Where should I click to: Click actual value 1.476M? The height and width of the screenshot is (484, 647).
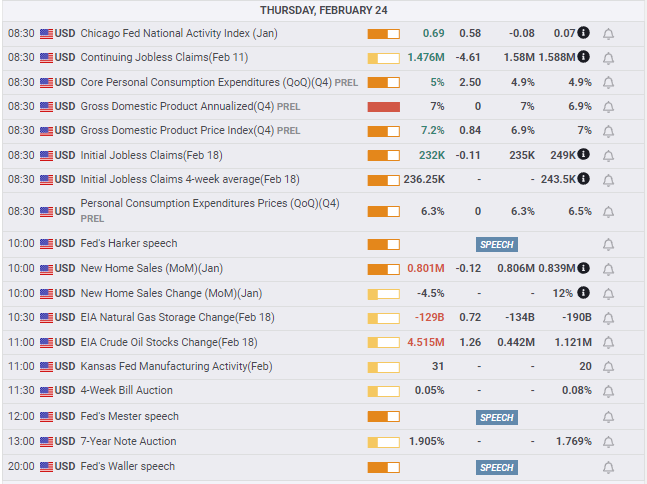click(426, 57)
